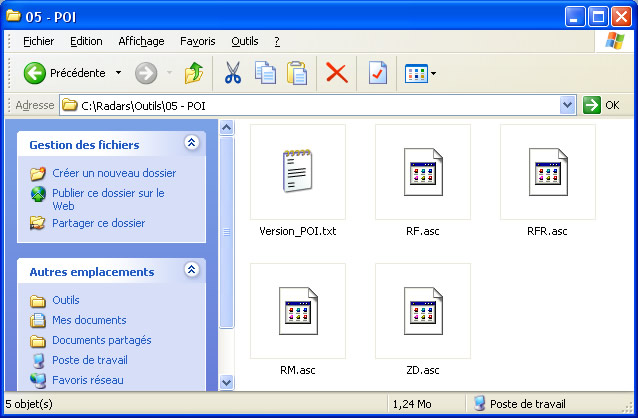638x418 pixels.
Task: Select the Version_POI.txt thumbnail
Action: (298, 172)
